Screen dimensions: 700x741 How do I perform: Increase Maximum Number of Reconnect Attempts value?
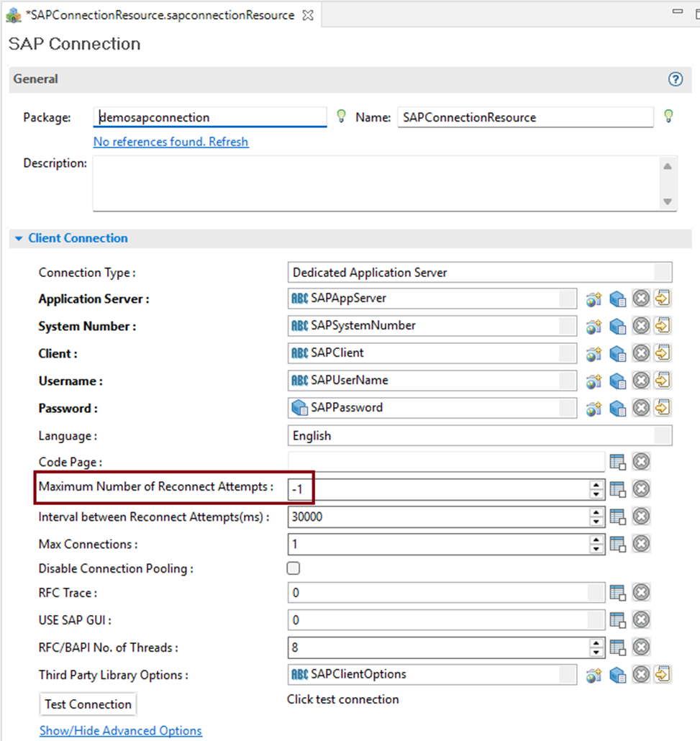click(596, 486)
